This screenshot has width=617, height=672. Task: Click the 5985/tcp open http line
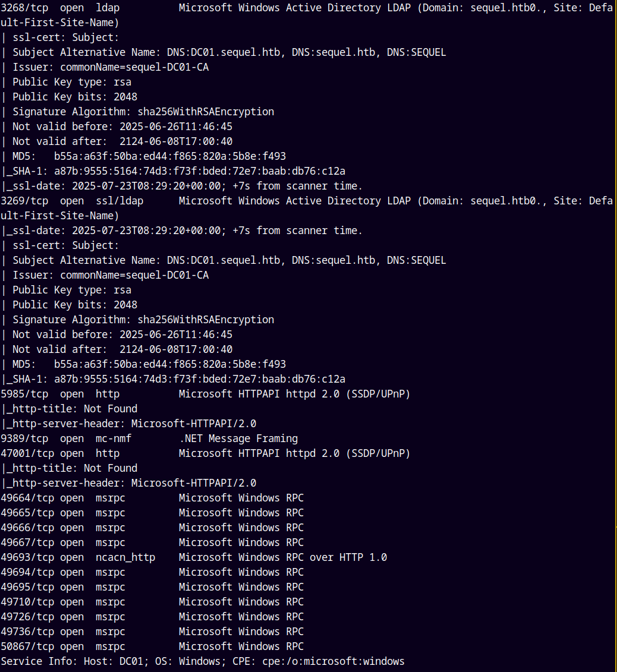pos(206,394)
